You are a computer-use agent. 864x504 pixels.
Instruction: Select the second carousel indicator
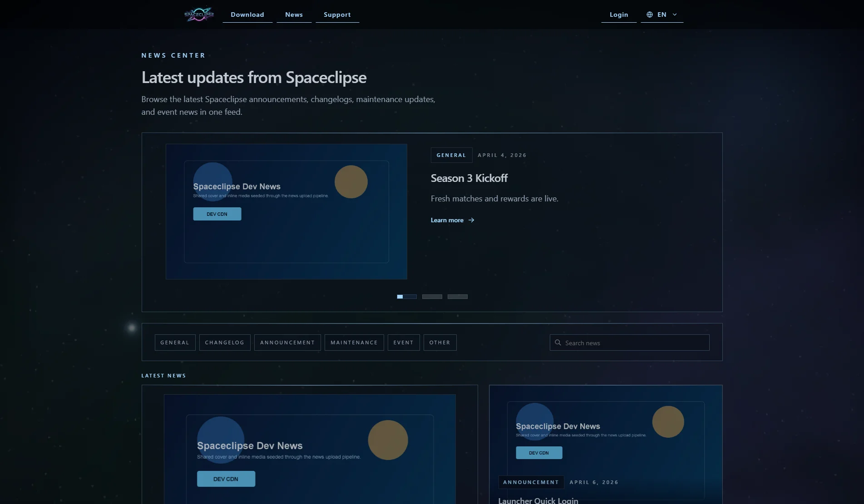(x=432, y=296)
